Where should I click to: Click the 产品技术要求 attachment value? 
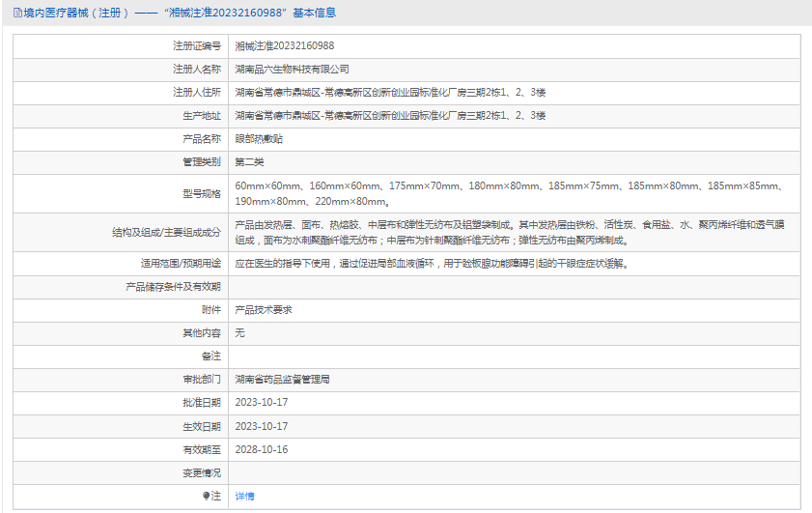point(264,309)
